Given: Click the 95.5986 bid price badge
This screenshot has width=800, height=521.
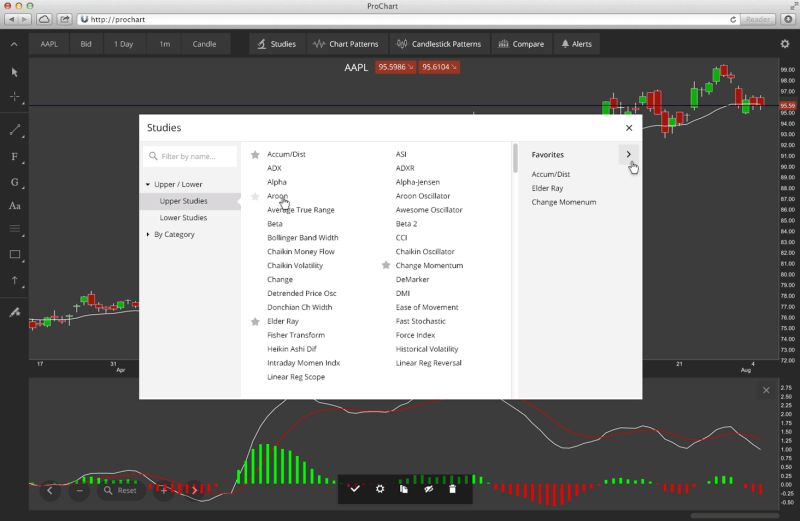Looking at the screenshot, I should click(395, 67).
